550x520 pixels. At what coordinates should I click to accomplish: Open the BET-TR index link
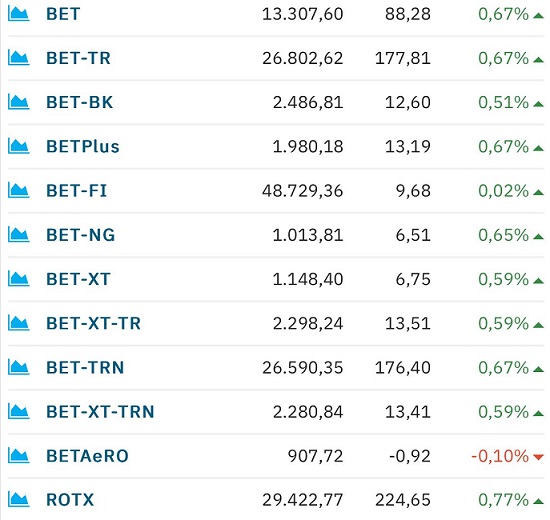point(79,58)
